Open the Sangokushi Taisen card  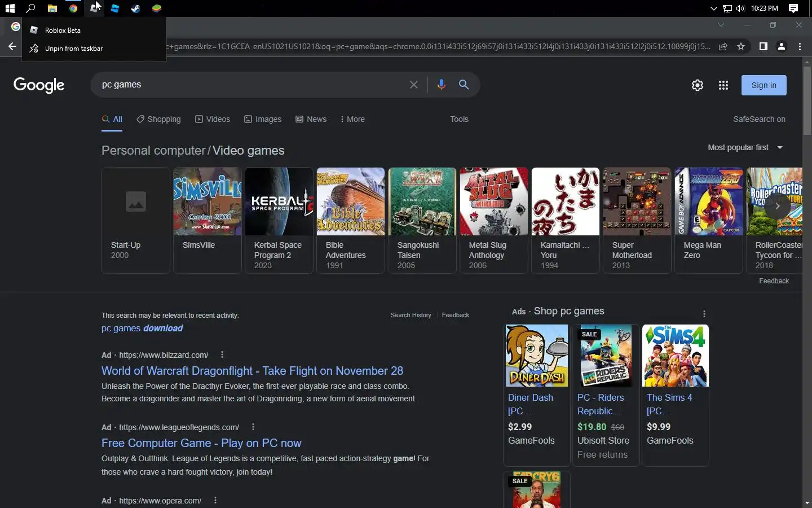point(422,220)
